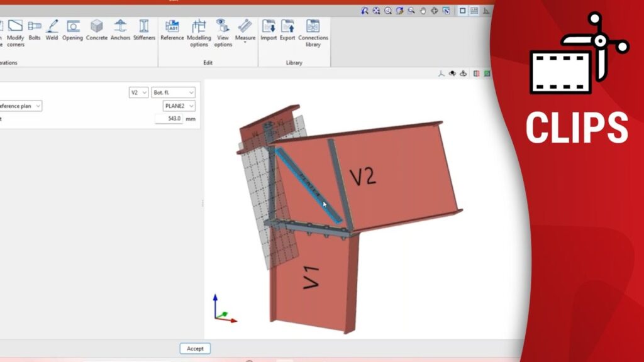The height and width of the screenshot is (362, 644).
Task: Open the V2 element dropdown
Action: pyautogui.click(x=138, y=92)
